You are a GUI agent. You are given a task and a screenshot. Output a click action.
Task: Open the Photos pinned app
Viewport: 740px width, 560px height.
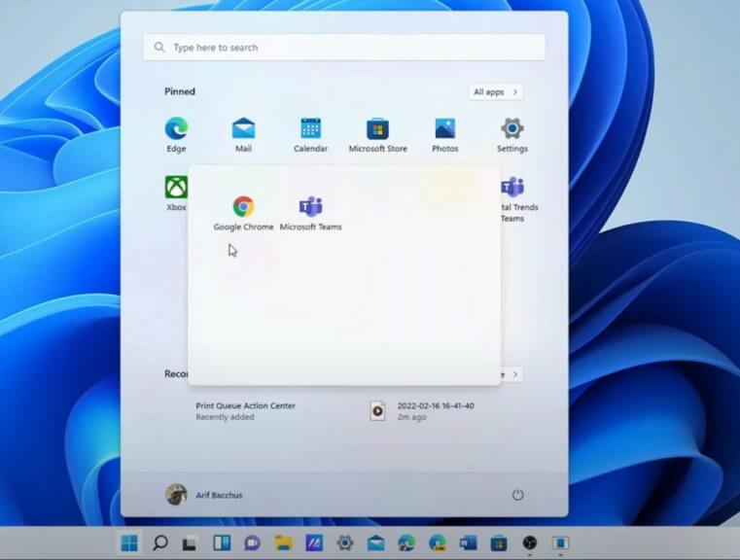click(445, 134)
